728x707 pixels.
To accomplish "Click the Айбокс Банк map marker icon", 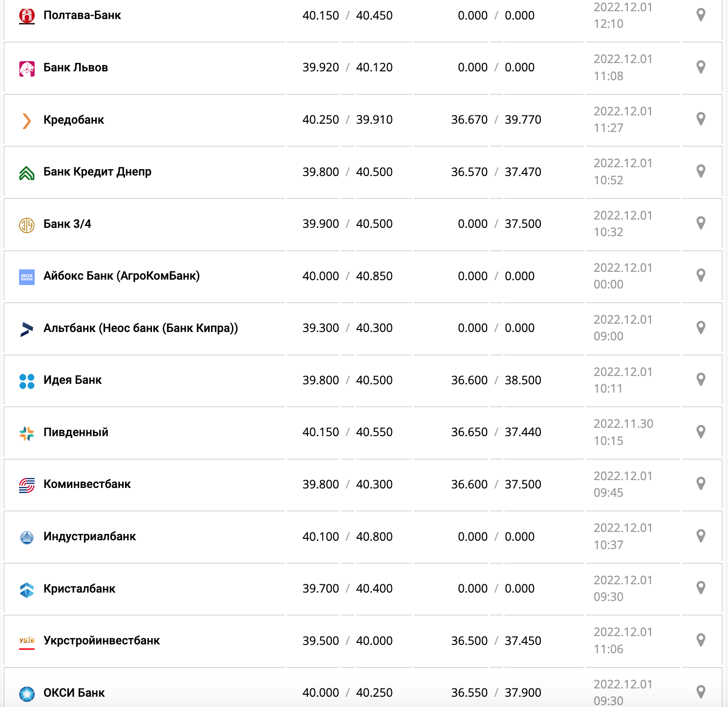I will pyautogui.click(x=701, y=276).
